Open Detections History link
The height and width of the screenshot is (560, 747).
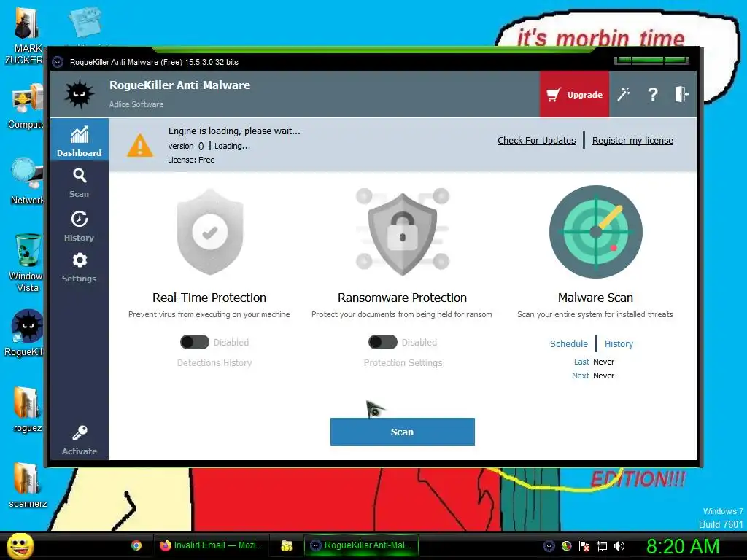point(214,363)
